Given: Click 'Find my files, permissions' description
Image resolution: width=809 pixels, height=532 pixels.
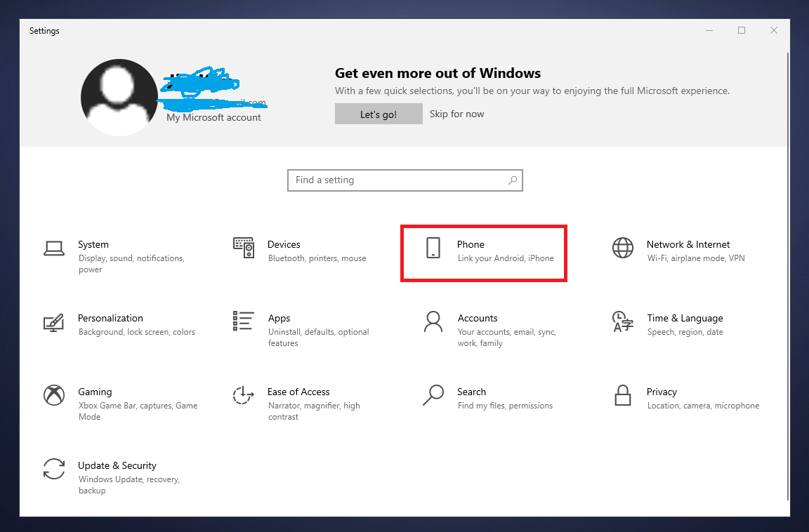Looking at the screenshot, I should click(505, 406).
